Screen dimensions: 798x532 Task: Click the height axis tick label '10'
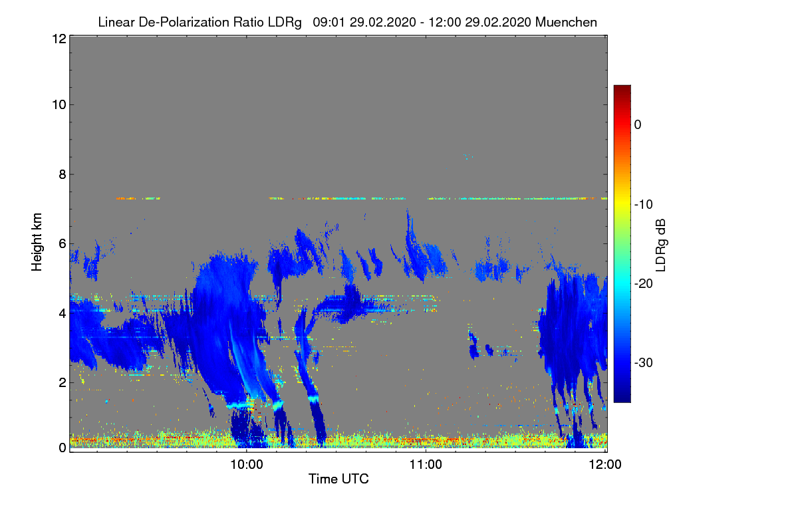click(59, 104)
